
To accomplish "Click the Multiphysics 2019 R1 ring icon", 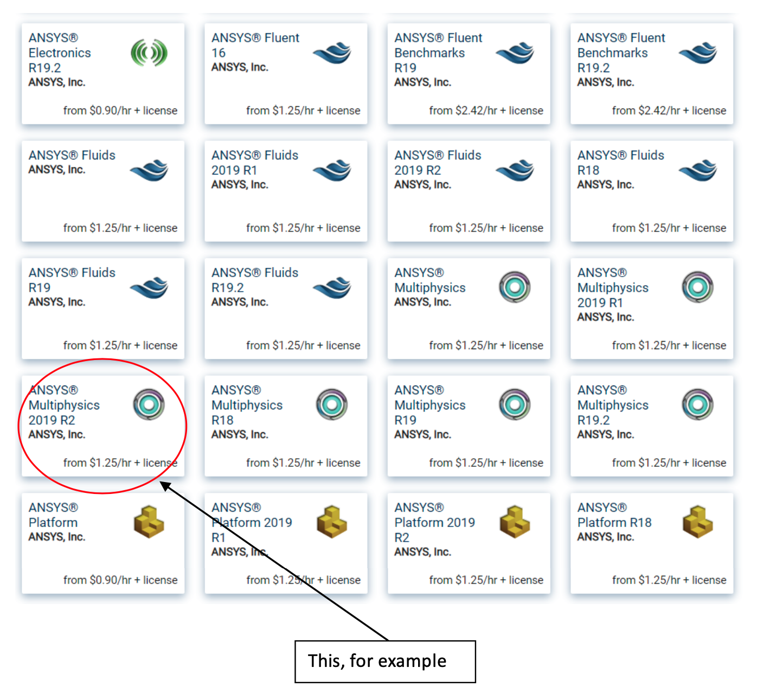I will tap(698, 287).
